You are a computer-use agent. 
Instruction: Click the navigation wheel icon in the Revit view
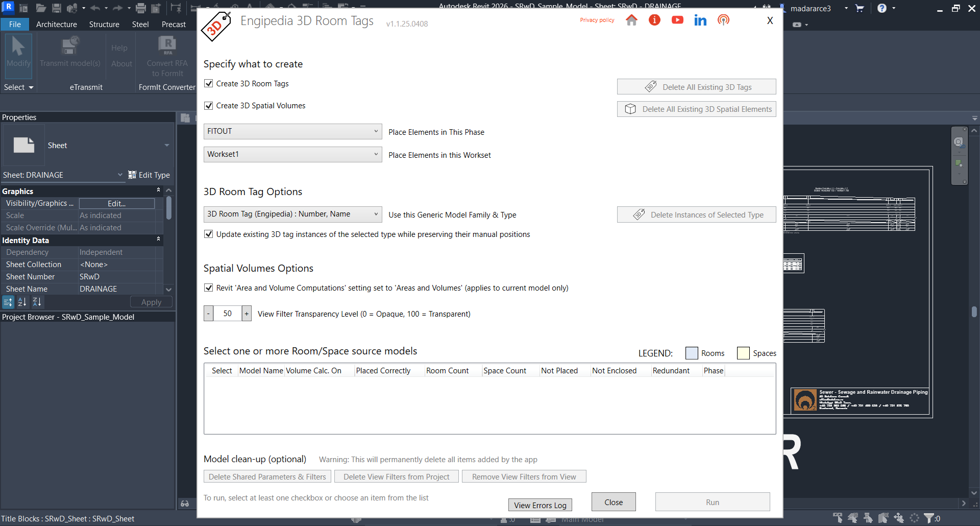pyautogui.click(x=959, y=142)
